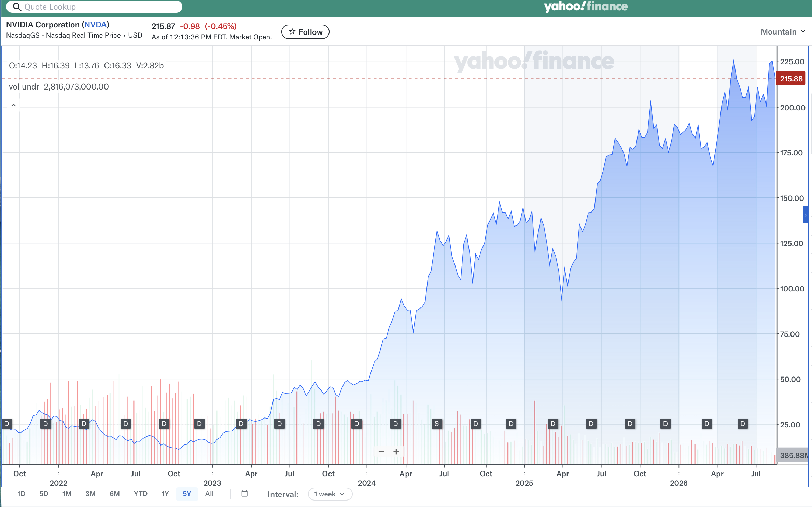Viewport: 812px width, 507px height.
Task: Open the 1 week interval dropdown
Action: click(x=330, y=494)
